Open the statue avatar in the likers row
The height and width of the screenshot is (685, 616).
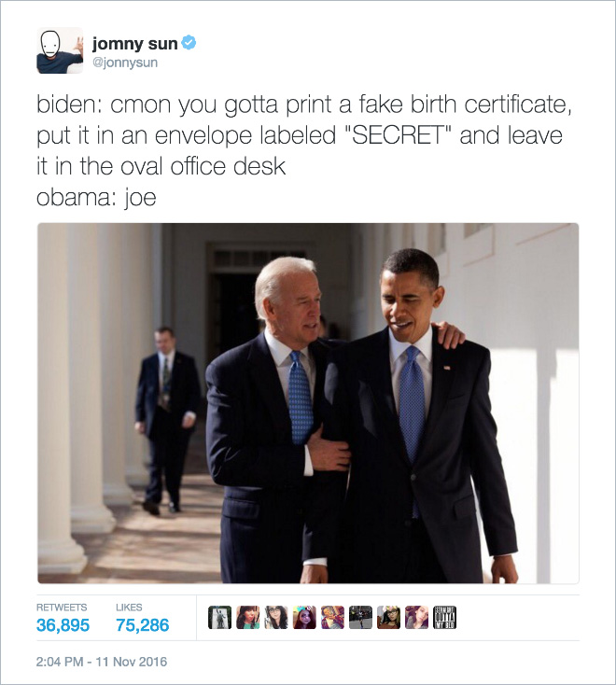[219, 617]
